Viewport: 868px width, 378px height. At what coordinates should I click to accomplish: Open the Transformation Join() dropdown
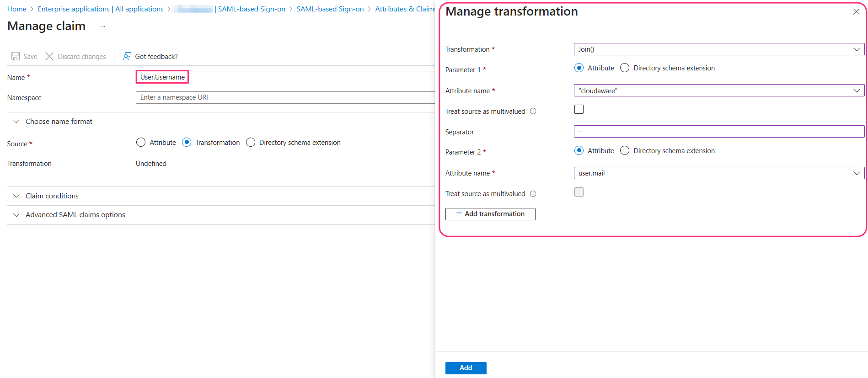point(718,49)
